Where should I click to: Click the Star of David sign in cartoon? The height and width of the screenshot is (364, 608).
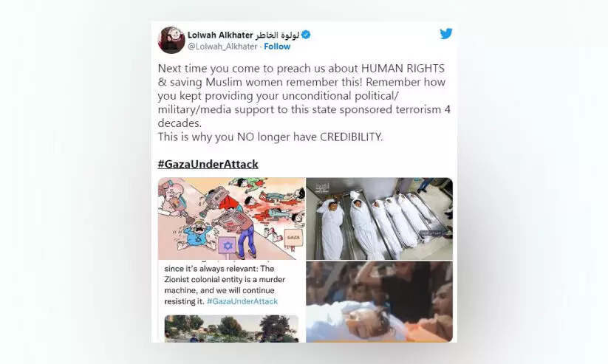(228, 246)
